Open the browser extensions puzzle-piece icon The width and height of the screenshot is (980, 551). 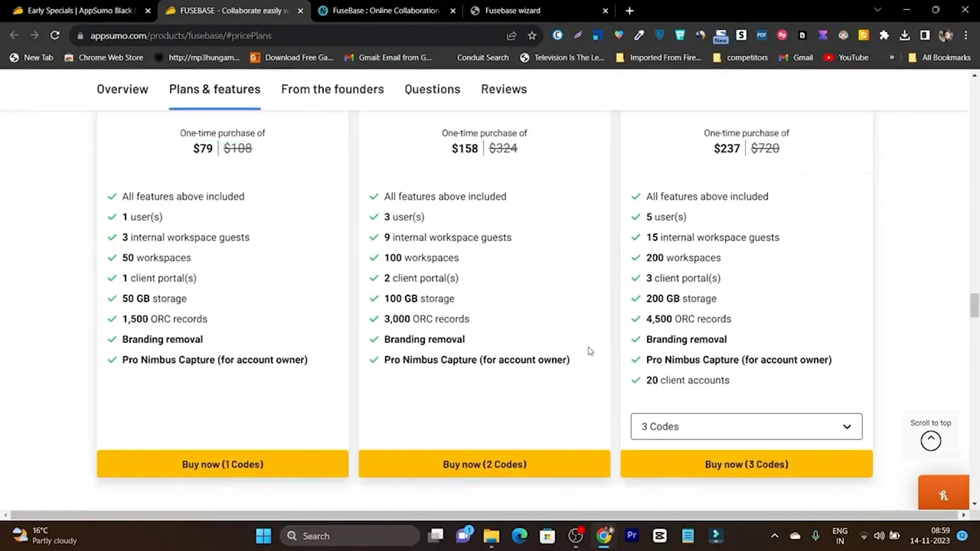[884, 35]
